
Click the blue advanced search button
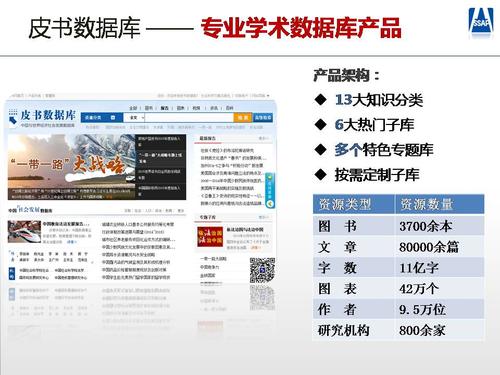[263, 117]
